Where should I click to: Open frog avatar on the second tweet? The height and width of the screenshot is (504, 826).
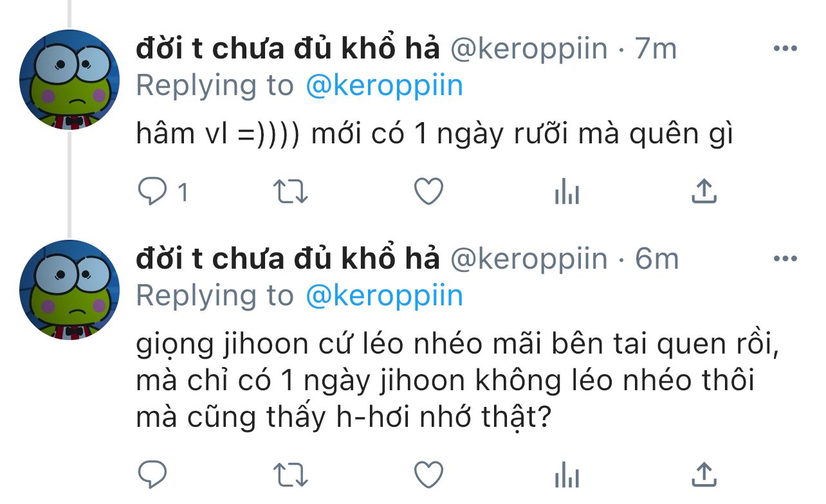69,290
